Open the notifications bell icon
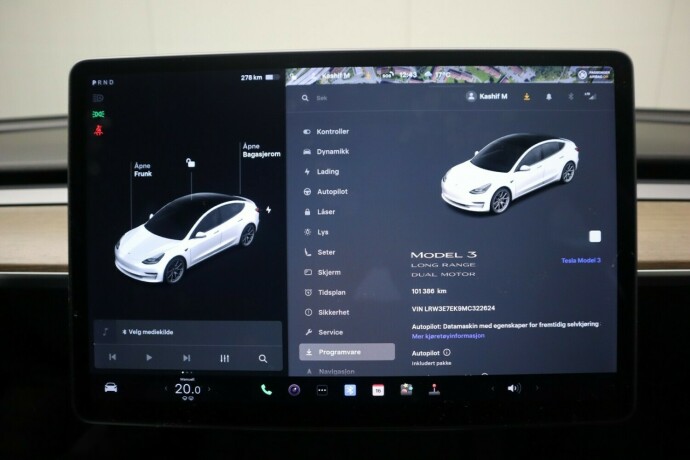This screenshot has height=460, width=690. pos(549,96)
